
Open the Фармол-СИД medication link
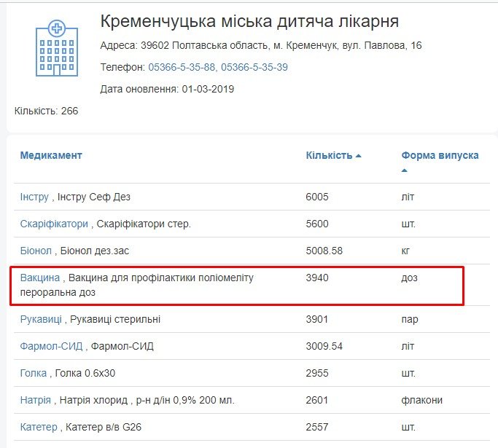click(52, 346)
